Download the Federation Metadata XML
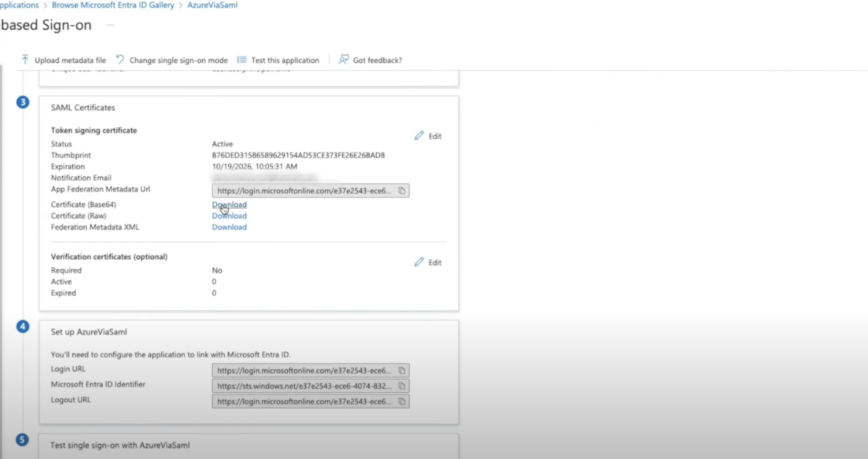This screenshot has height=459, width=868. click(229, 227)
